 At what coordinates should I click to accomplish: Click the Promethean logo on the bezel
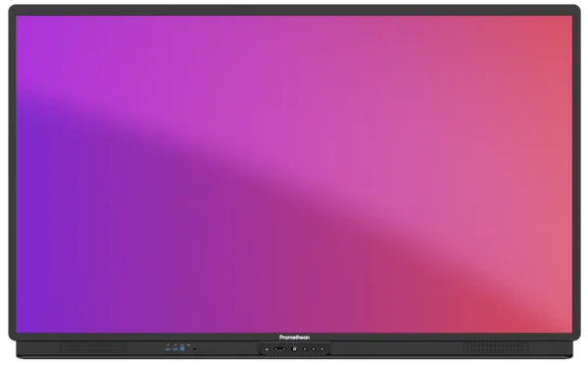tap(294, 338)
